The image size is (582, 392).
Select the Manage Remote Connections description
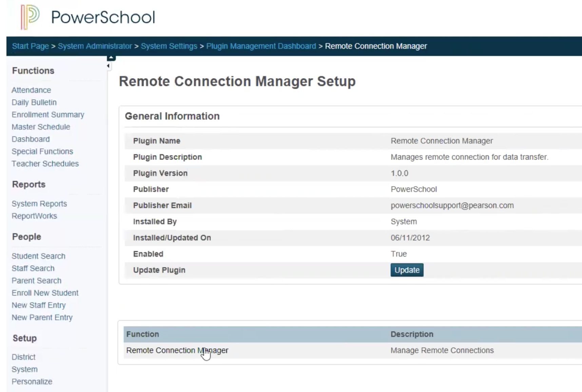click(x=442, y=350)
